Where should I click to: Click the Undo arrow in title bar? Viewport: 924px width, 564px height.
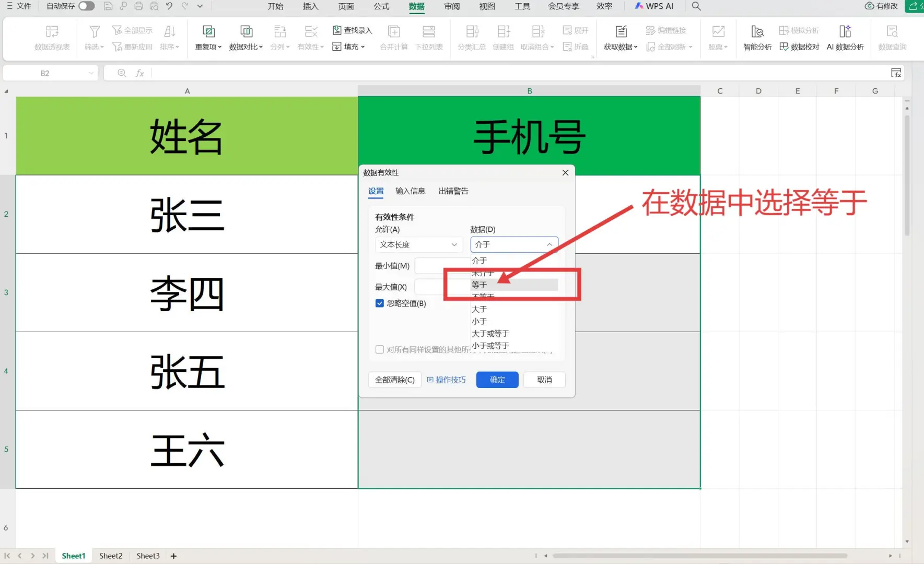click(x=169, y=6)
